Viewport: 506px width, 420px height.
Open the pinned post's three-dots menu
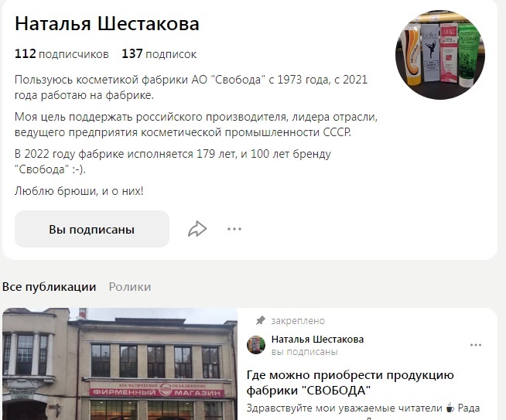[476, 345]
